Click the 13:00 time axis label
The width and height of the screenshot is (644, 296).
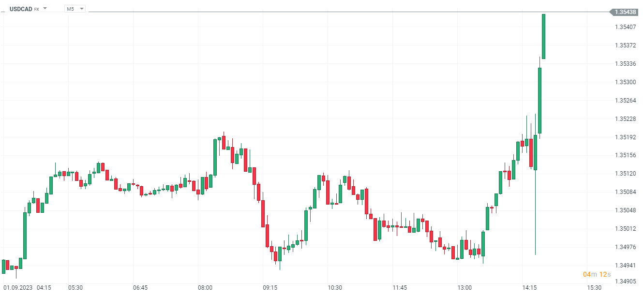[x=464, y=288]
